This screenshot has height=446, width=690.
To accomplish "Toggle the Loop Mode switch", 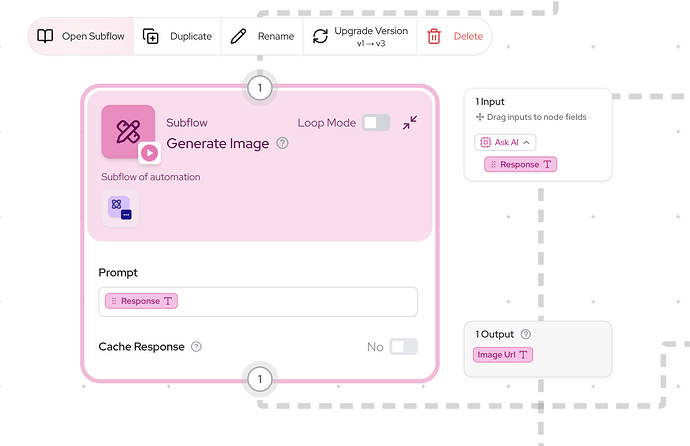I will tap(376, 123).
